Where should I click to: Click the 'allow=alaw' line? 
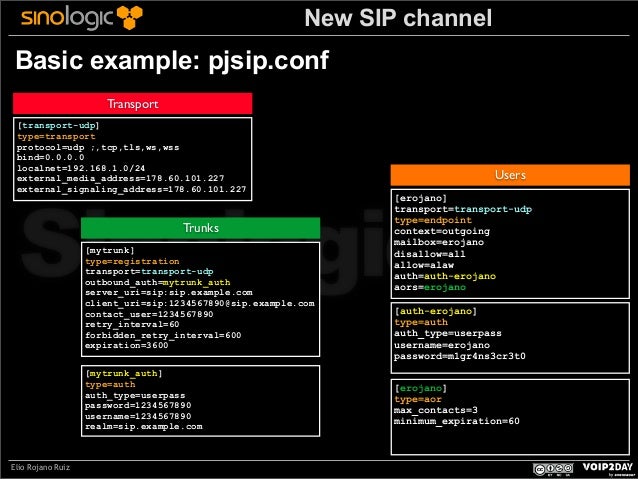[x=424, y=265]
